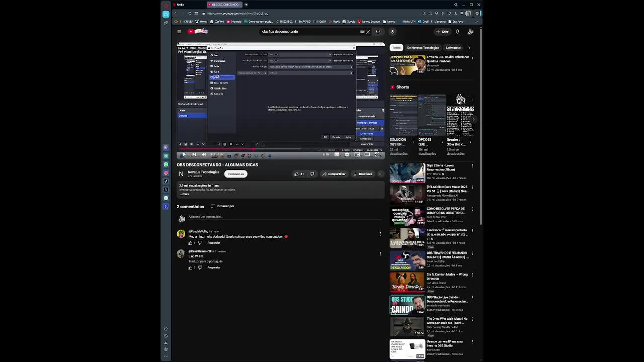
Task: Run the search with the magnifier button
Action: click(x=378, y=32)
